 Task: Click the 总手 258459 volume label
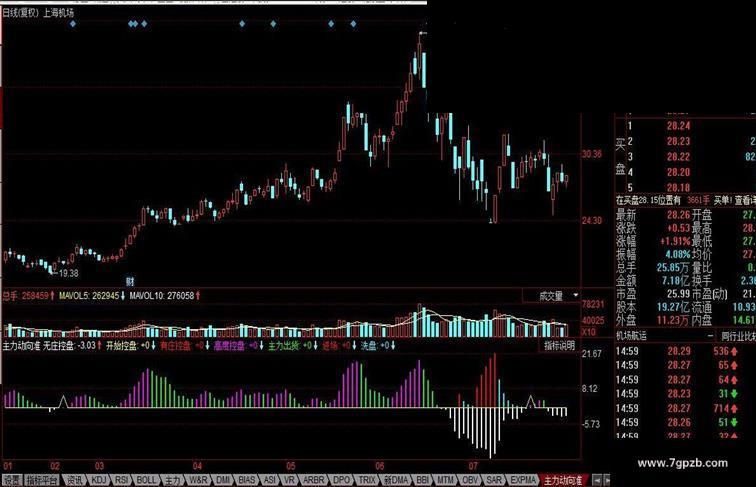[x=25, y=296]
